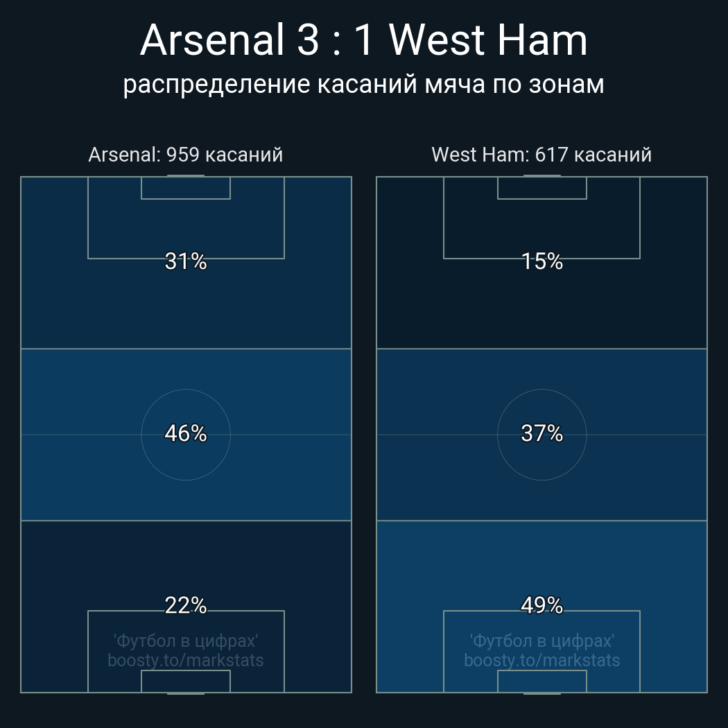The width and height of the screenshot is (728, 728).
Task: Click the "West Ham: 617 касаний" heading
Action: point(541,155)
